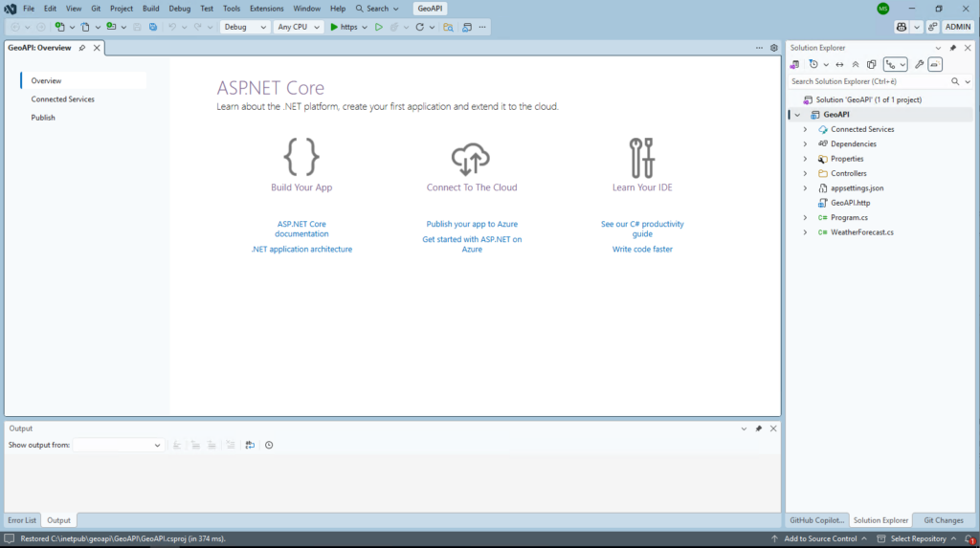Start debugging with the green https run button
The width and height of the screenshot is (980, 548).
click(344, 27)
